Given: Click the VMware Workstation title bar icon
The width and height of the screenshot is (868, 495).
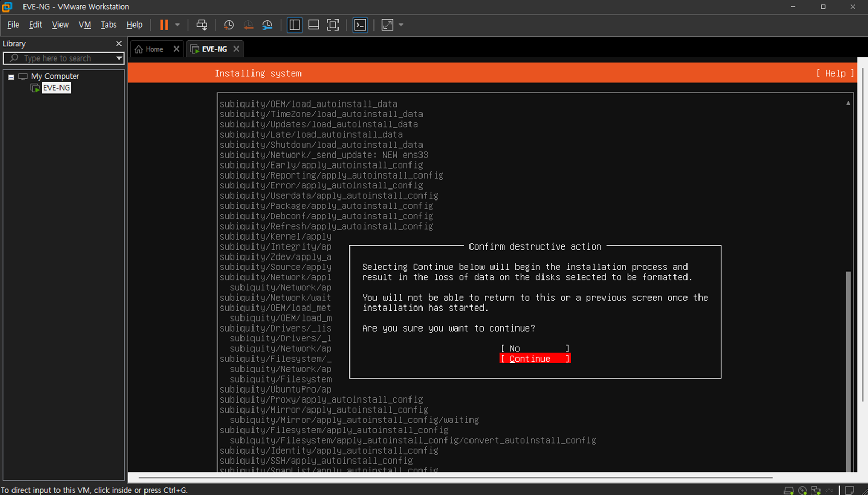Looking at the screenshot, I should (7, 7).
